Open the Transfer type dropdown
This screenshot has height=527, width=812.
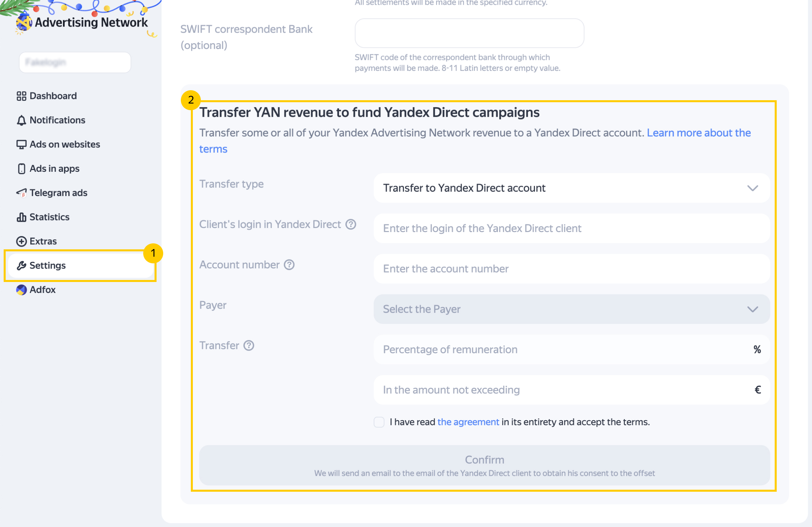(572, 188)
